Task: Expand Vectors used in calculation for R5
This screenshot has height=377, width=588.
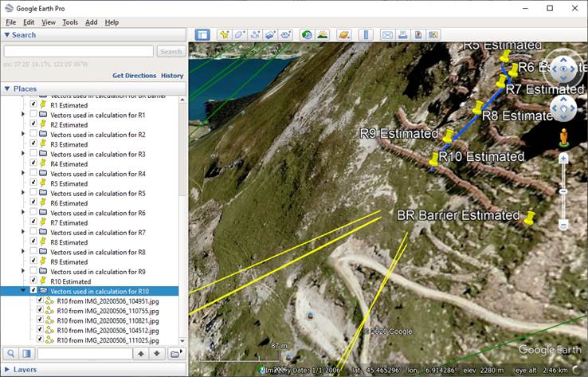Action: pos(23,192)
